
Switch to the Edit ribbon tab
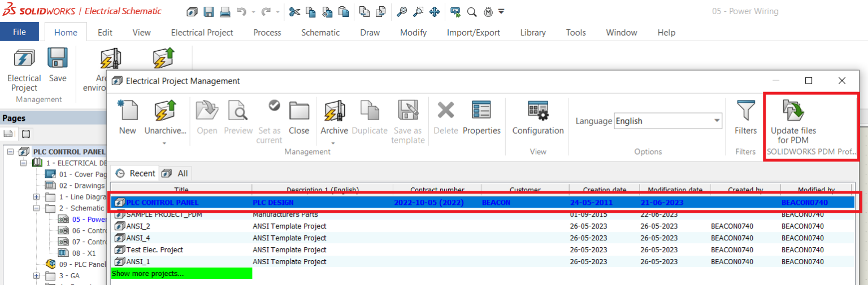click(105, 32)
